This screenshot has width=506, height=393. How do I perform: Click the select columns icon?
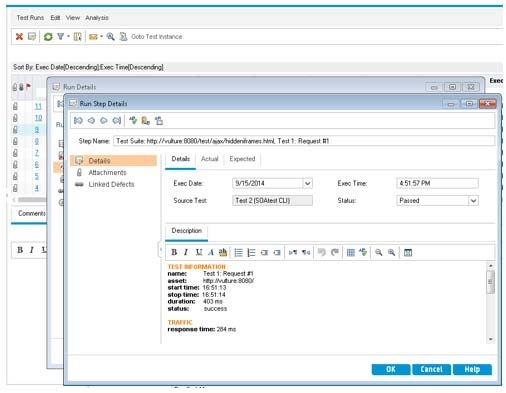(x=77, y=36)
